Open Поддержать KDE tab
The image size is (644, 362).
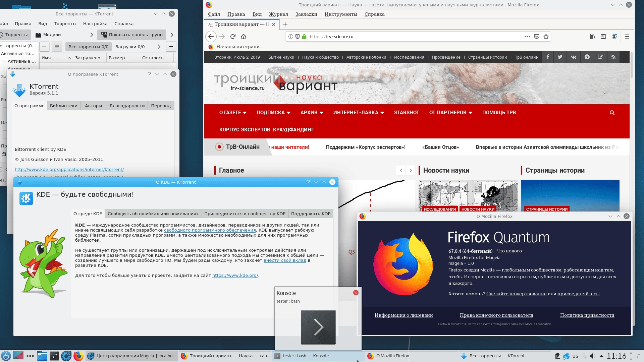point(311,214)
